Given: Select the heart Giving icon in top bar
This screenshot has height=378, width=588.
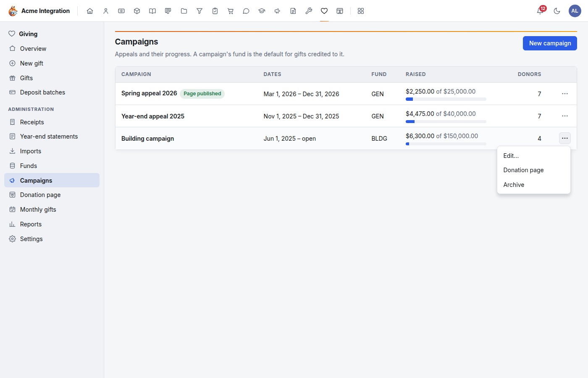Looking at the screenshot, I should [324, 11].
